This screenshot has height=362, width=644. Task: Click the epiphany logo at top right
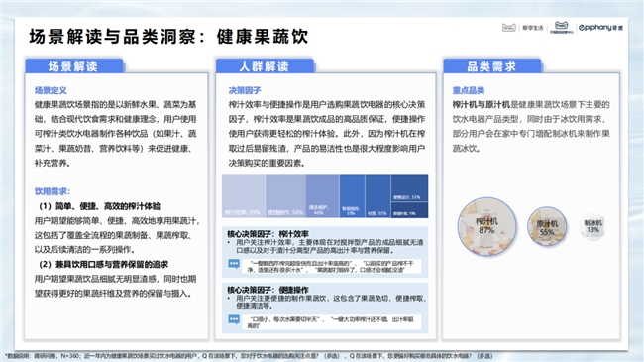click(x=600, y=28)
